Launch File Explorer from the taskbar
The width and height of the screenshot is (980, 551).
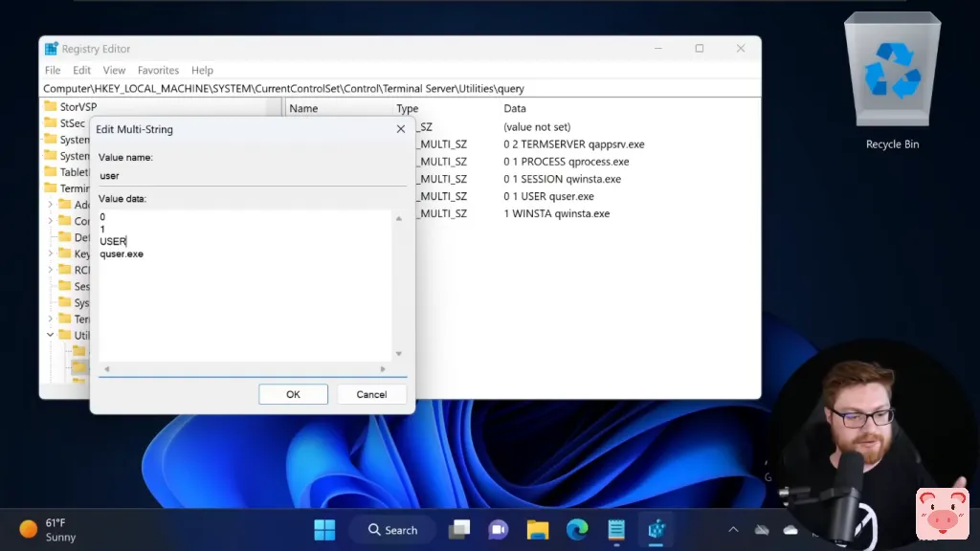point(537,530)
